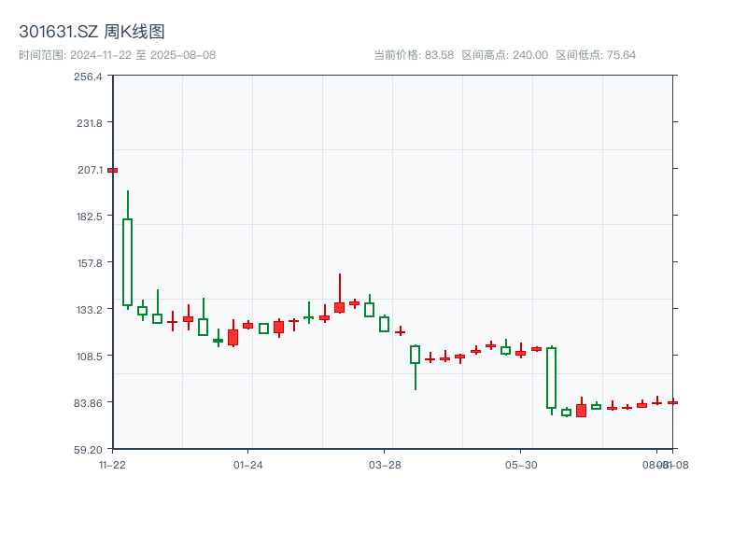The width and height of the screenshot is (747, 560).
Task: Click the 133.2 price axis label
Action: pos(90,310)
